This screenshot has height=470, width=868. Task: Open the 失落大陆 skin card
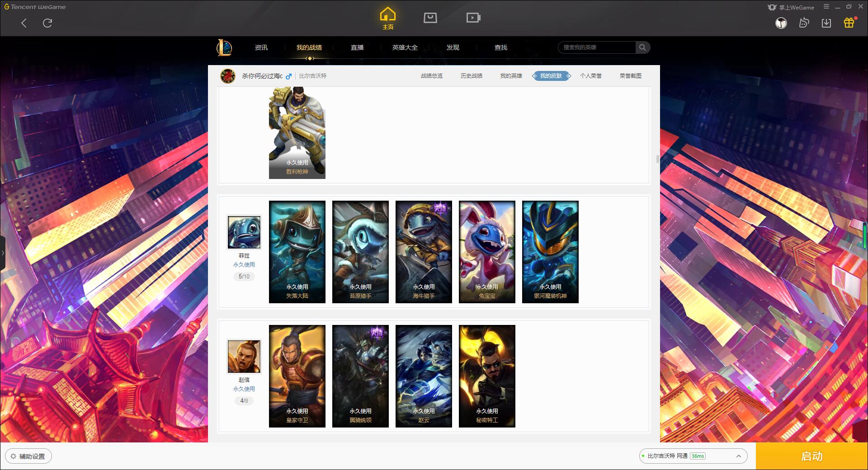[297, 252]
